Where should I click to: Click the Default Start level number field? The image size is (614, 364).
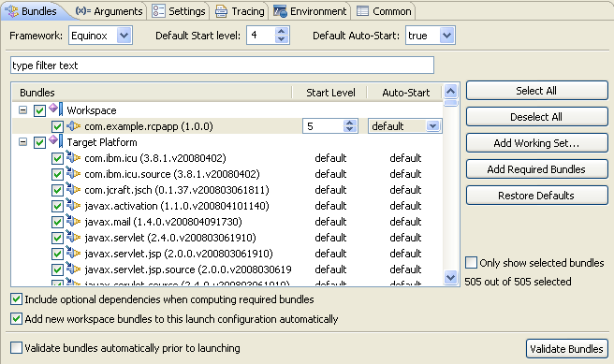261,36
